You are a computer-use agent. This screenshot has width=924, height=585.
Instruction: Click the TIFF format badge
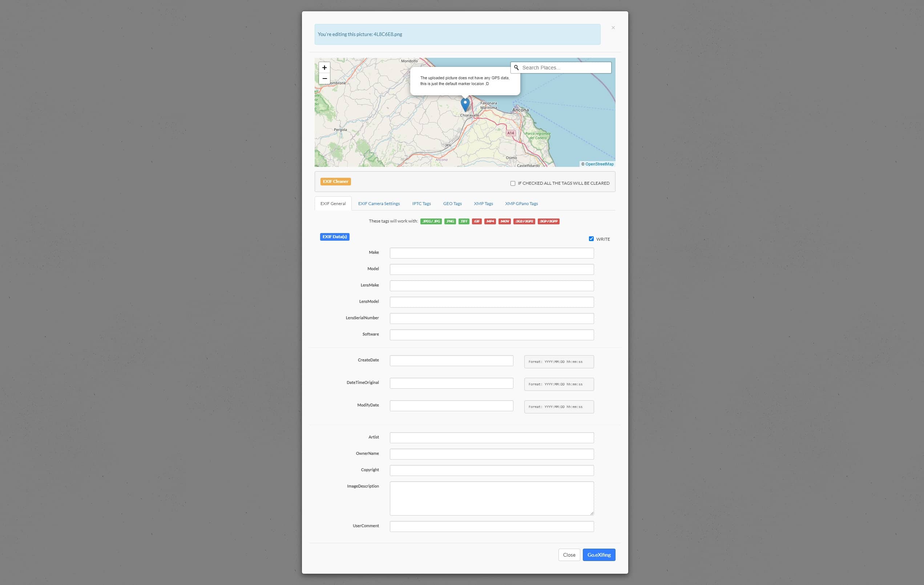464,221
